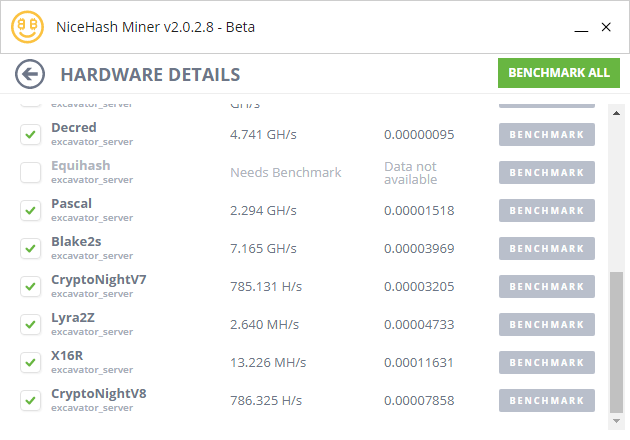Viewport: 630px width, 440px height.
Task: Click the 0.00003969 profitability value
Action: pos(419,249)
